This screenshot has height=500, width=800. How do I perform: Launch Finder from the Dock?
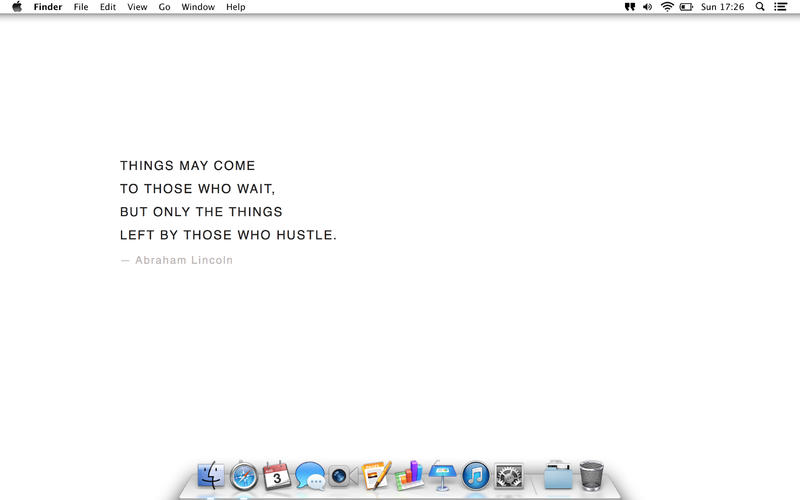click(211, 476)
